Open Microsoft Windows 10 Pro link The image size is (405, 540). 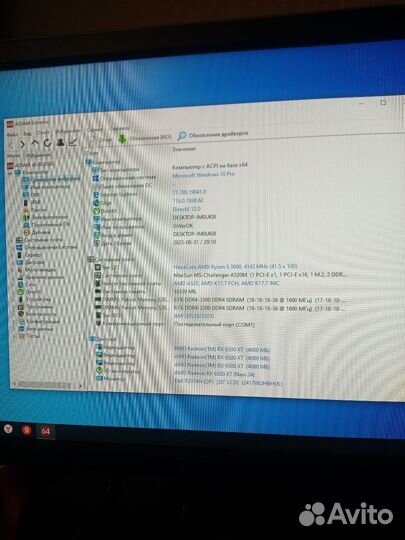(x=204, y=175)
